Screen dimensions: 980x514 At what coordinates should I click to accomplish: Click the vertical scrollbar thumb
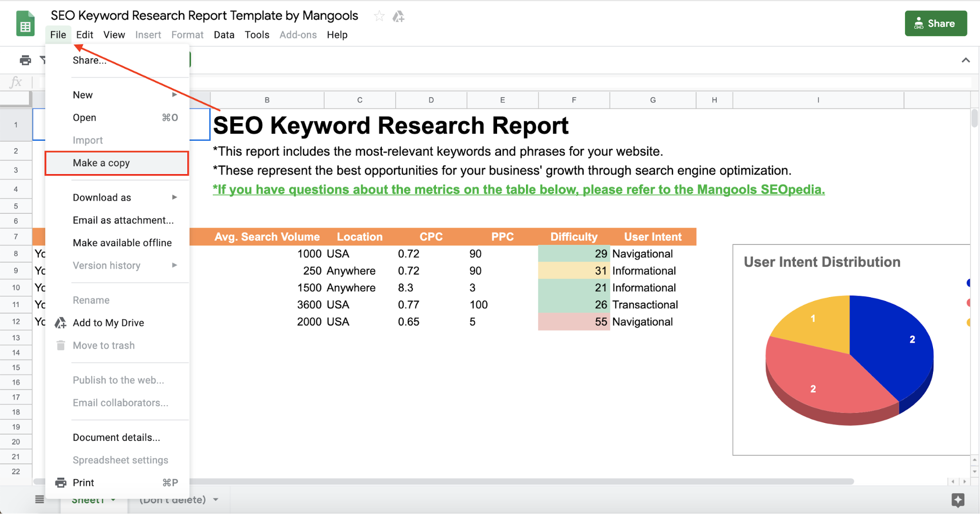pyautogui.click(x=975, y=119)
